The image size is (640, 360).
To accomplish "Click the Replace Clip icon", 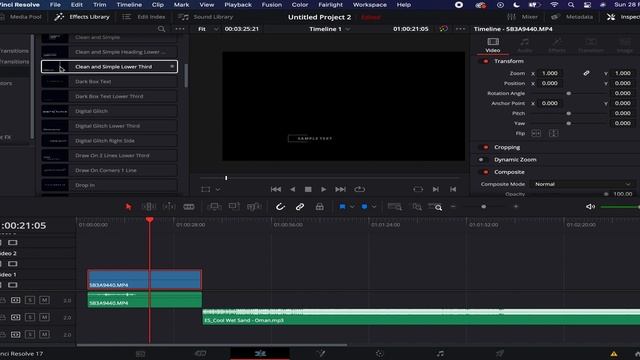I will click(253, 207).
